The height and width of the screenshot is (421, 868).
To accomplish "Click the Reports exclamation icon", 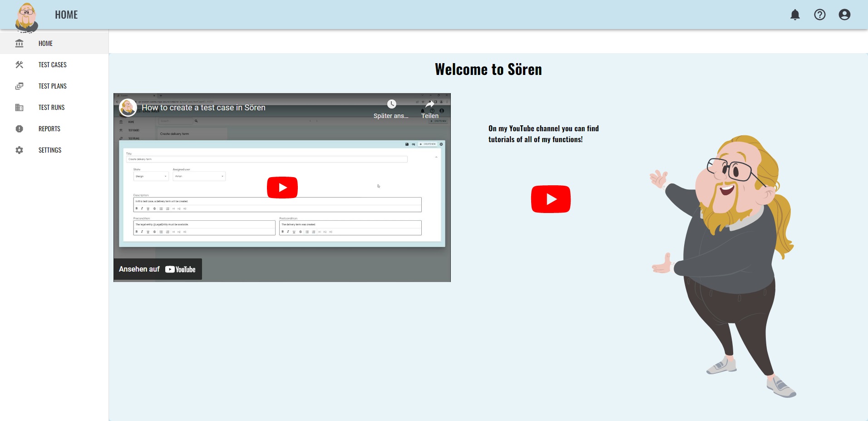I will (19, 129).
